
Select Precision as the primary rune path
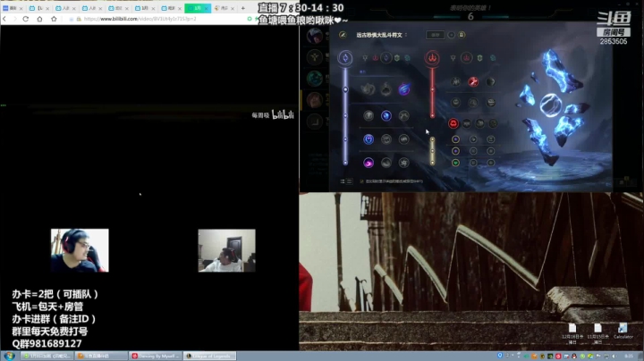point(365,58)
